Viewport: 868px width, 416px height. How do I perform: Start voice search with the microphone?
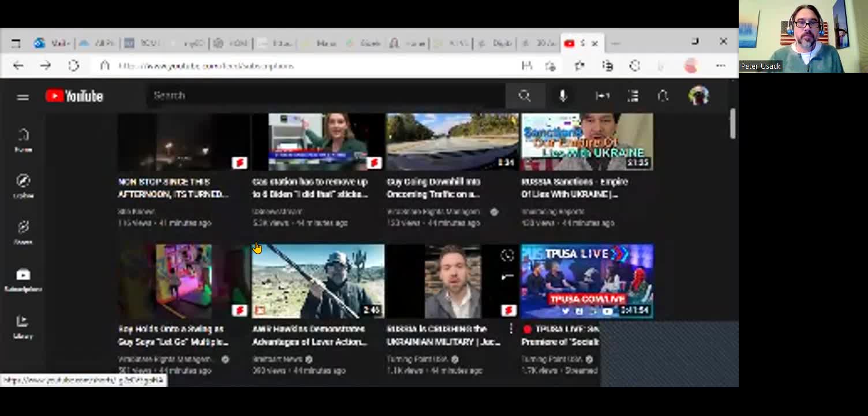pos(563,96)
